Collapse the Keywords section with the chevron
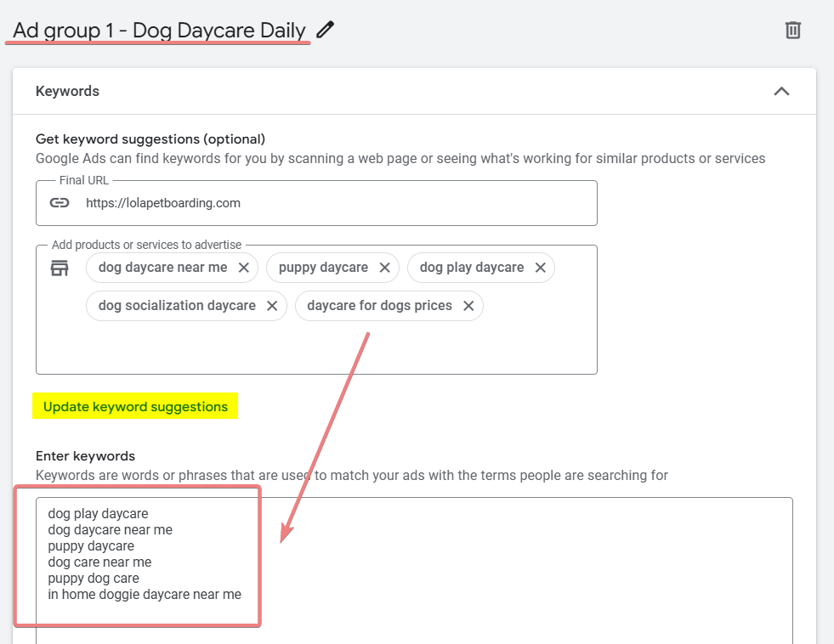The height and width of the screenshot is (644, 834). point(781,91)
